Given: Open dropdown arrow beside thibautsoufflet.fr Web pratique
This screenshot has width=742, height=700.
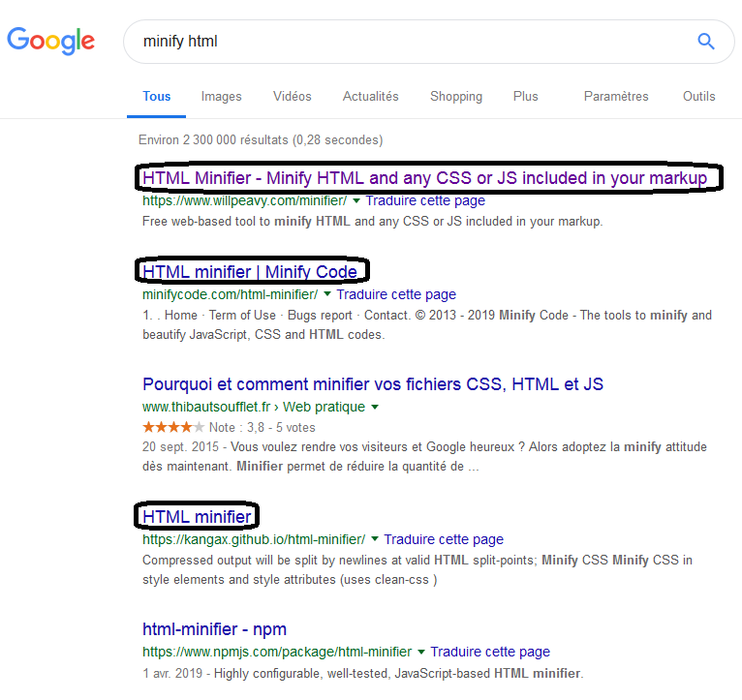Looking at the screenshot, I should (x=375, y=408).
